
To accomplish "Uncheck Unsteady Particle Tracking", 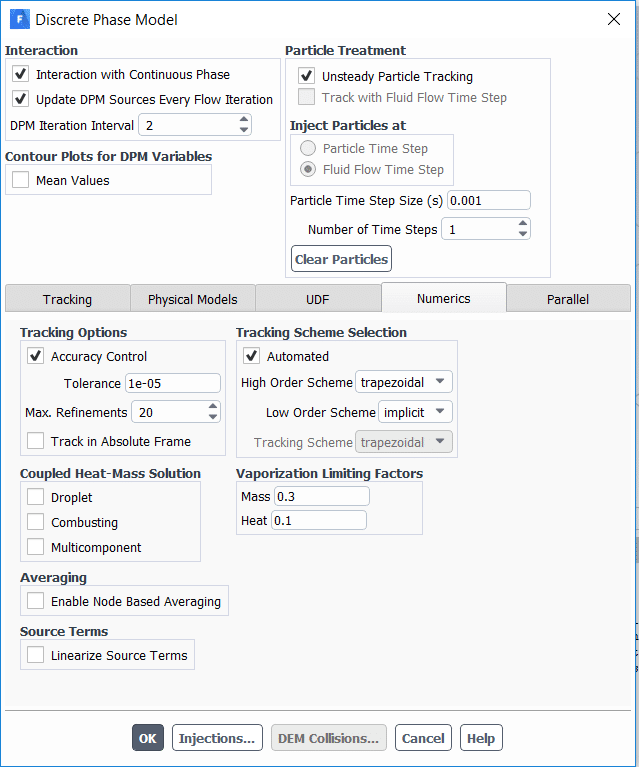I will pos(307,76).
